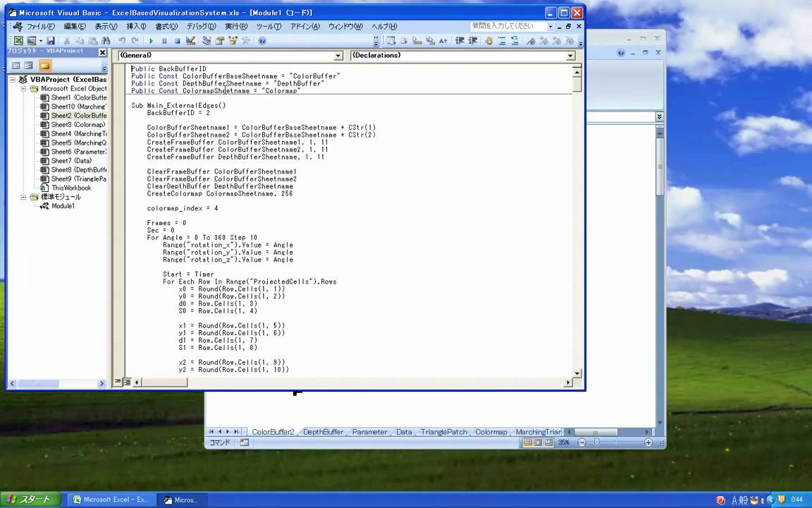
Task: Collapse the VBAProject root node
Action: coord(13,79)
